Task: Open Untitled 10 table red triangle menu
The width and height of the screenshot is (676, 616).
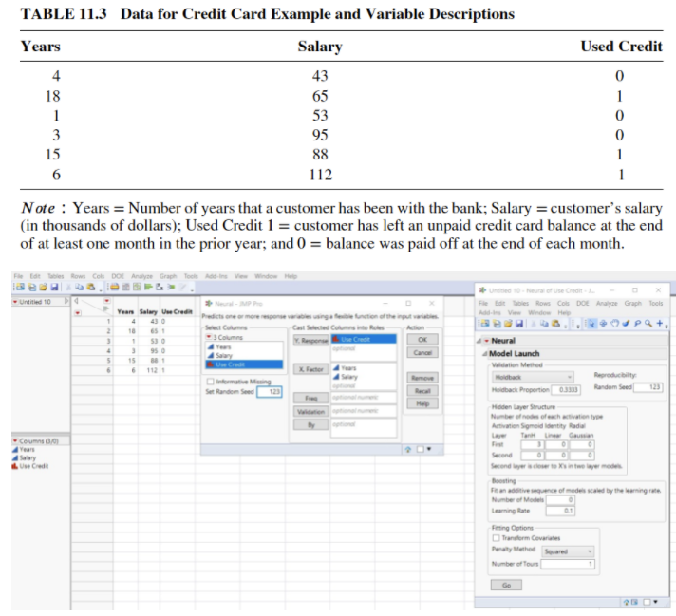Action: click(15, 302)
